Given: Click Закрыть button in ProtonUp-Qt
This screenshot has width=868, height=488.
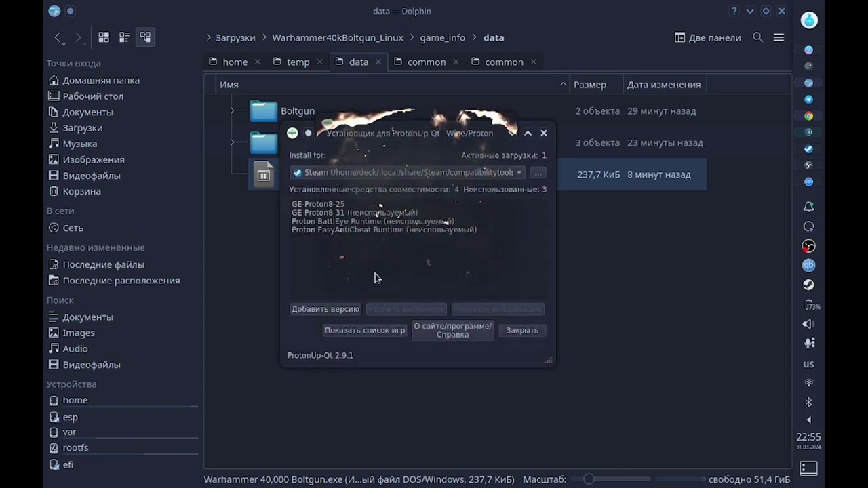Looking at the screenshot, I should point(522,331).
